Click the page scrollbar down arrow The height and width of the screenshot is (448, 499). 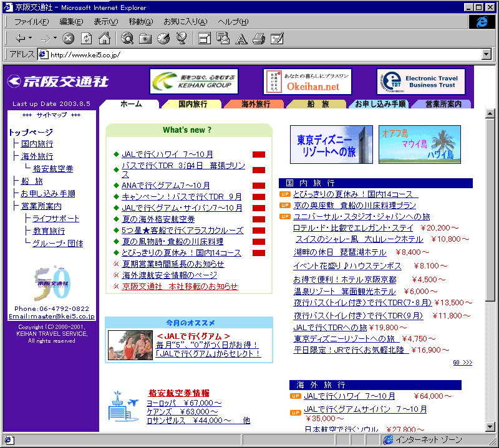[x=490, y=427]
